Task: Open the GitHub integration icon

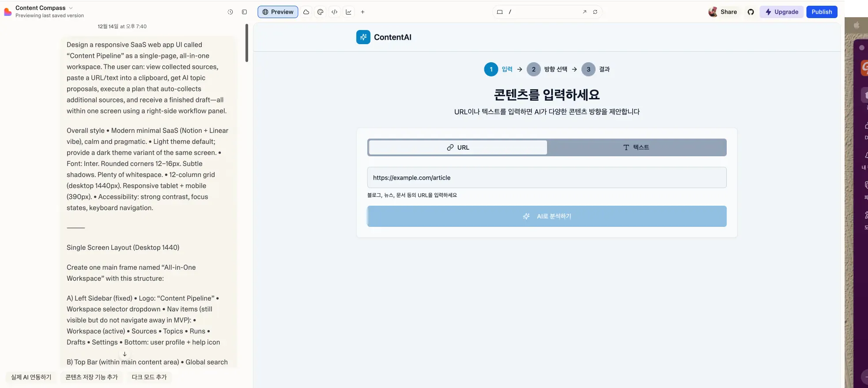Action: click(x=751, y=12)
